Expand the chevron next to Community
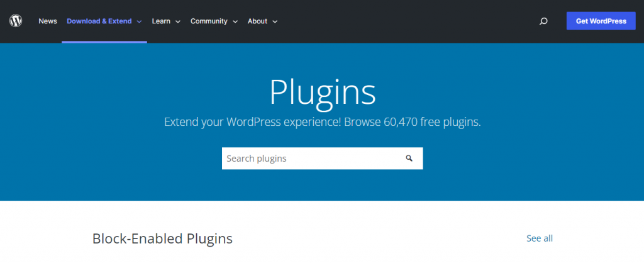 pos(235,21)
